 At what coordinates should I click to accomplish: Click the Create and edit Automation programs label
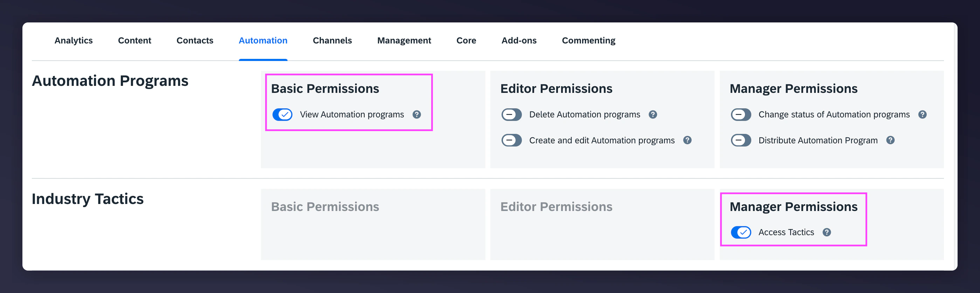(602, 141)
